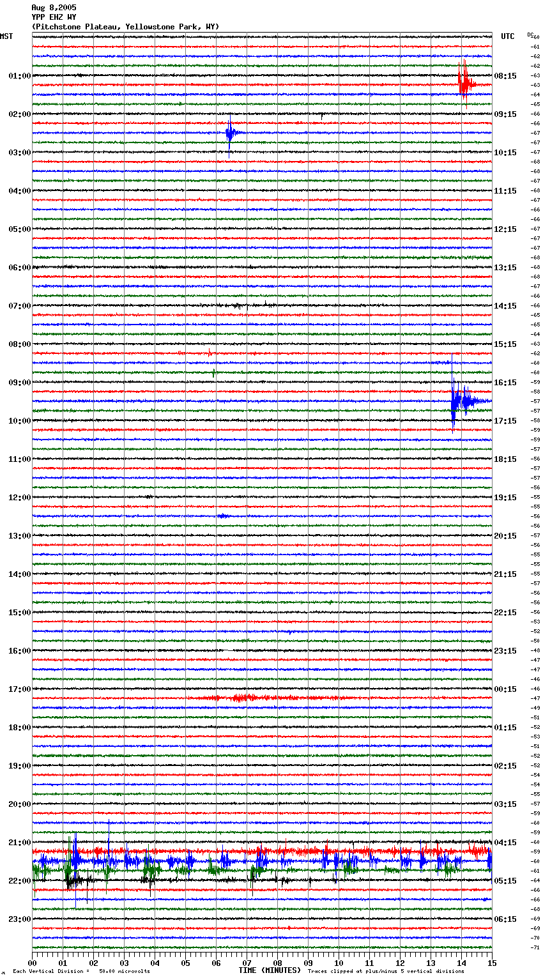The image size is (543, 980).
Task: Select the 10:00 MST time label
Action: (20, 421)
